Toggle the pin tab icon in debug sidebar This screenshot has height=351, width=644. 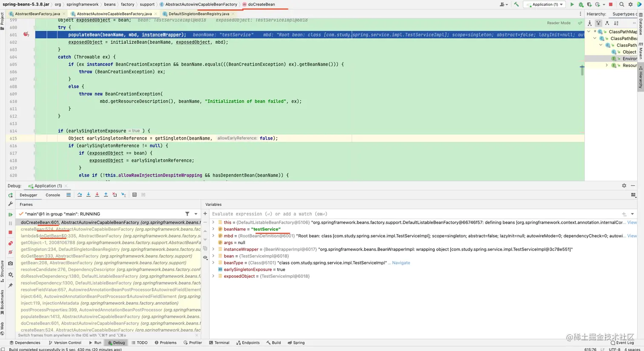tap(11, 285)
